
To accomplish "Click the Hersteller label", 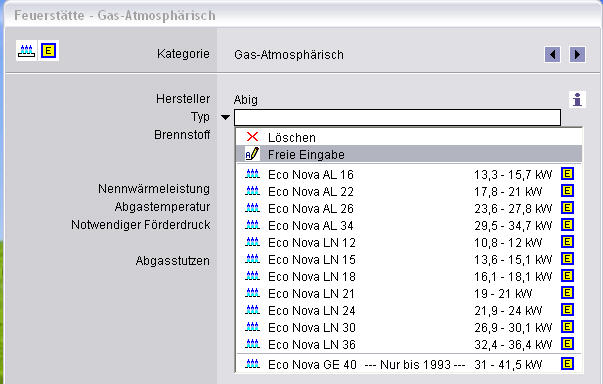I will coord(183,99).
